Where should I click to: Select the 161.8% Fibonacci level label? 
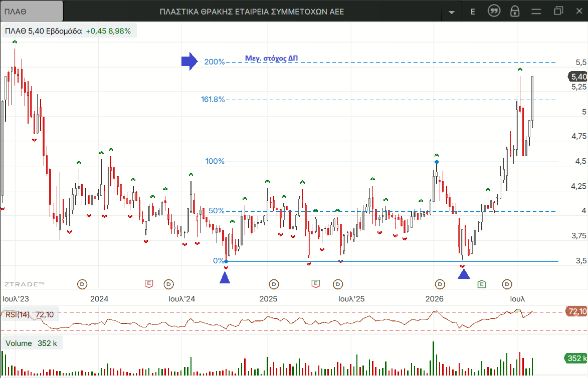213,99
